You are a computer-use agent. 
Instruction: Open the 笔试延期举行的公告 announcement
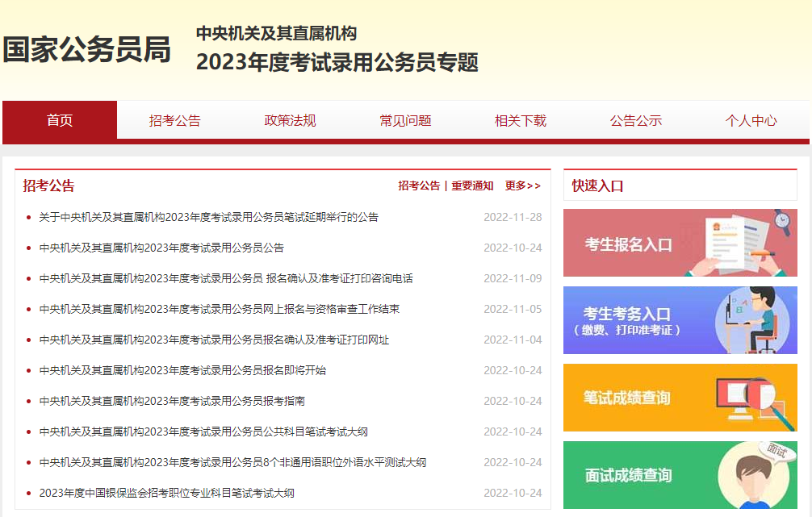(208, 217)
